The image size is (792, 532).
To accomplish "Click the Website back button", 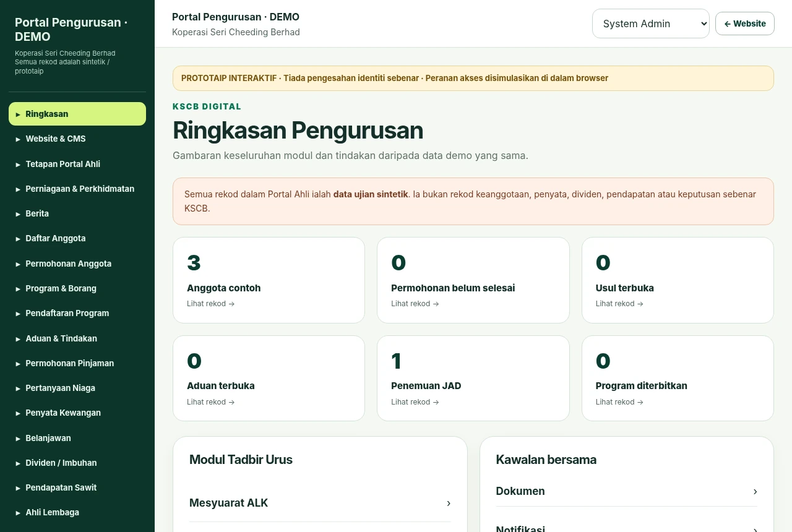I will pyautogui.click(x=744, y=24).
